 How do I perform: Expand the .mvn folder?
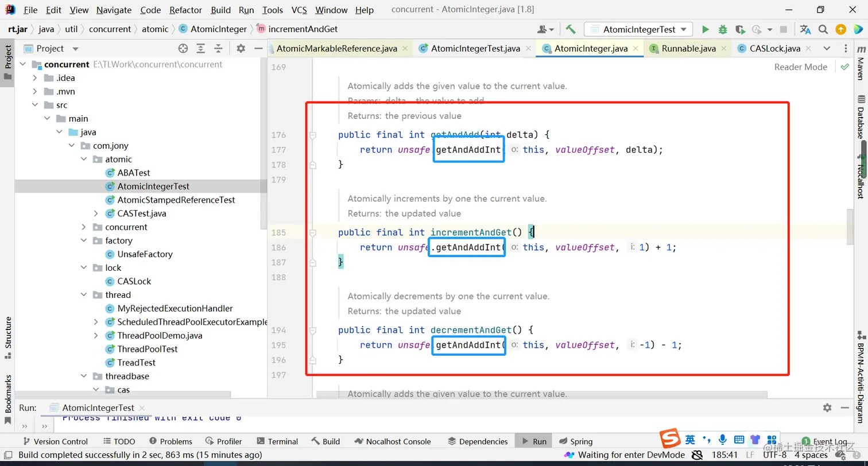pyautogui.click(x=35, y=91)
